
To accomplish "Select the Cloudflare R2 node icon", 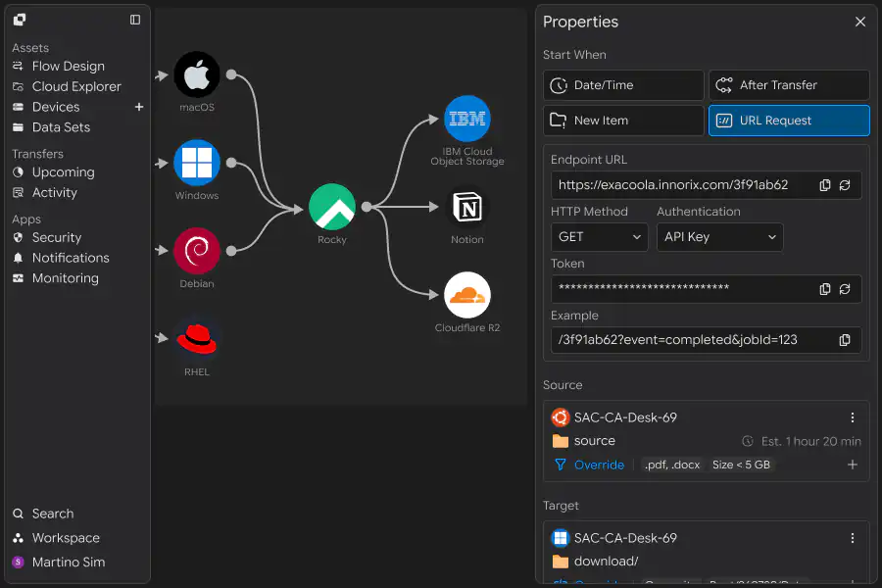I will click(466, 295).
